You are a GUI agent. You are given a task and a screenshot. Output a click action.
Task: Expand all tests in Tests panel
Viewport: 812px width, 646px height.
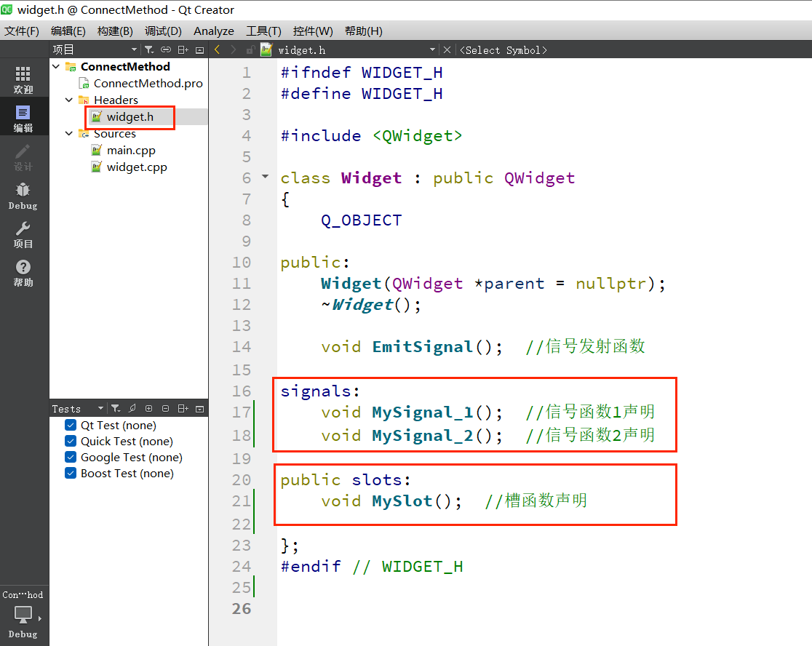[149, 408]
